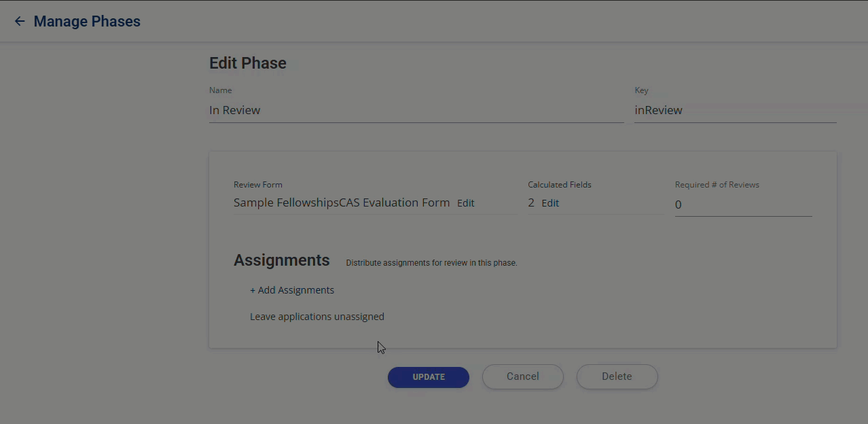The width and height of the screenshot is (868, 424).
Task: Click the Key field containing inReview
Action: pos(735,110)
